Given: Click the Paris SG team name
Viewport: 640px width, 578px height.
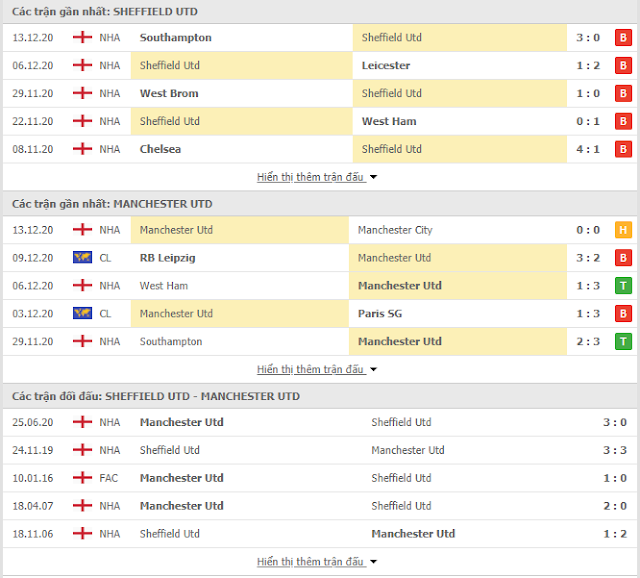Looking at the screenshot, I should [x=380, y=313].
